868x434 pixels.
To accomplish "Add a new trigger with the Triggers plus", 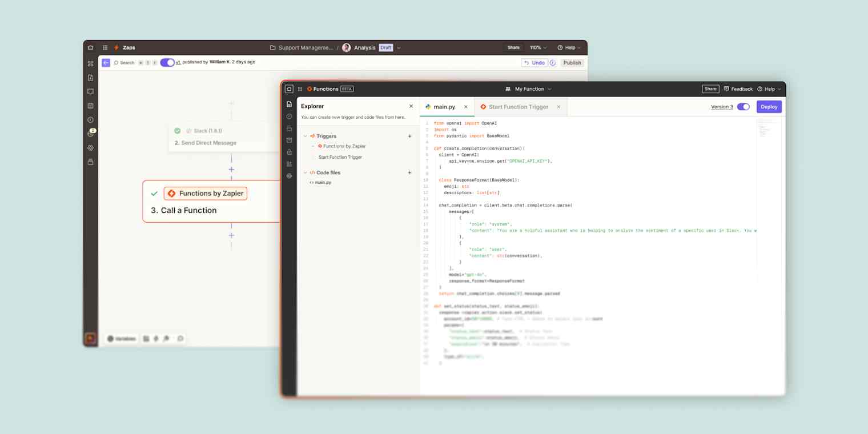I will tap(409, 136).
